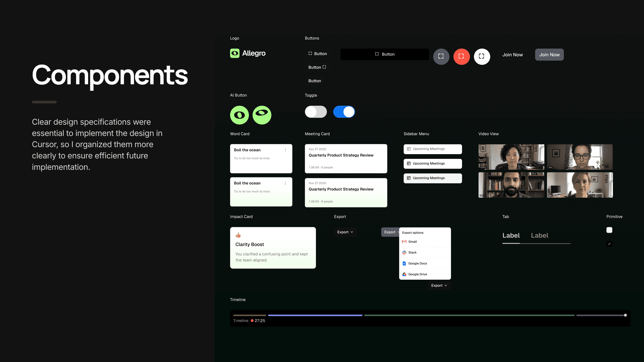Switch to the second dimmed Label tab
The image size is (644, 362).
(540, 235)
